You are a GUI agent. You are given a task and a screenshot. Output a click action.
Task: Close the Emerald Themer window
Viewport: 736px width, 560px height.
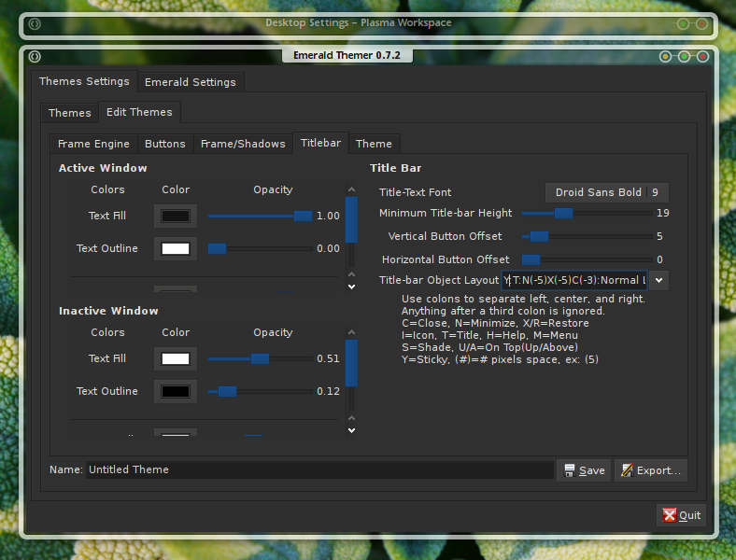pos(702,57)
